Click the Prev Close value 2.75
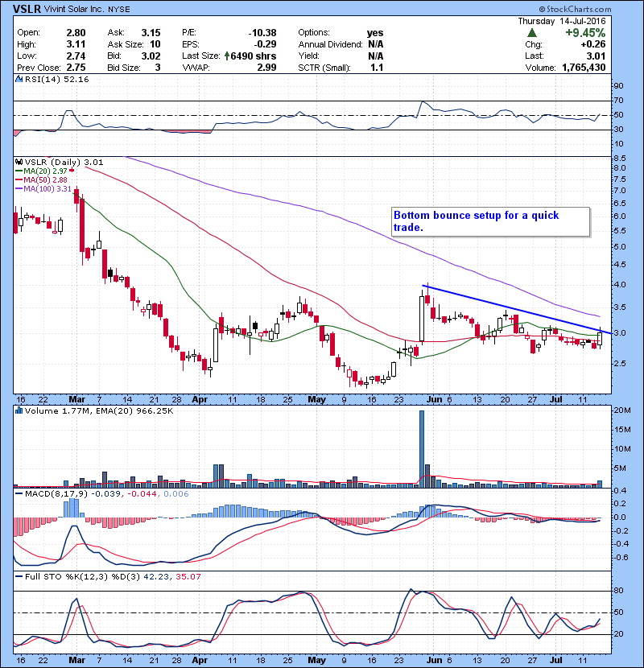 pyautogui.click(x=76, y=68)
